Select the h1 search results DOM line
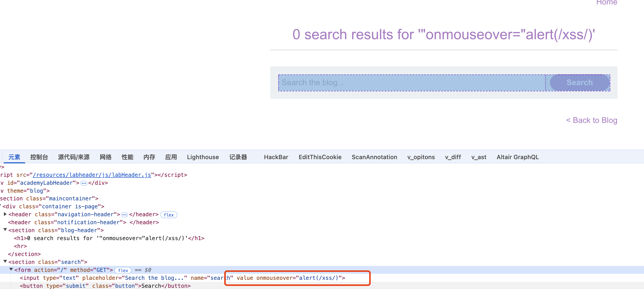Image resolution: width=644 pixels, height=289 pixels. tap(109, 238)
